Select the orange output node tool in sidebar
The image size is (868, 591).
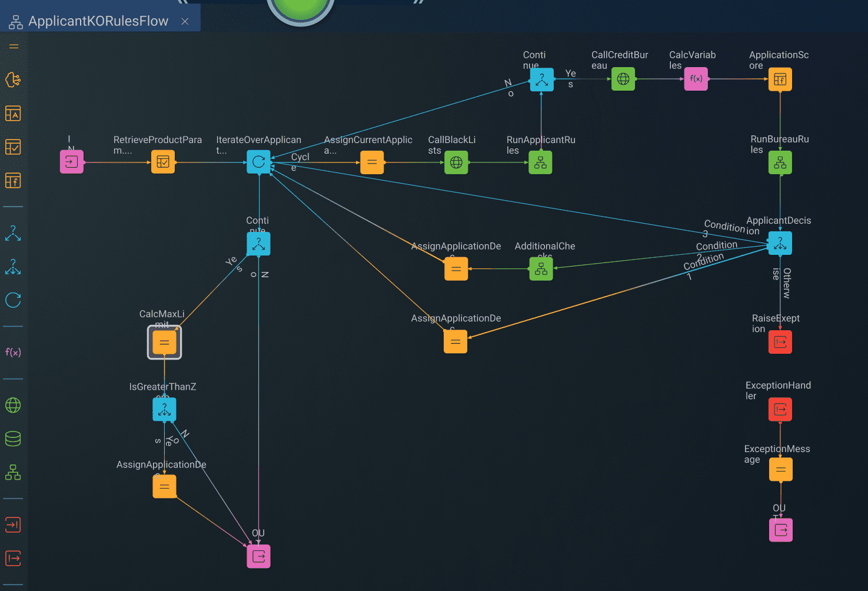13,558
